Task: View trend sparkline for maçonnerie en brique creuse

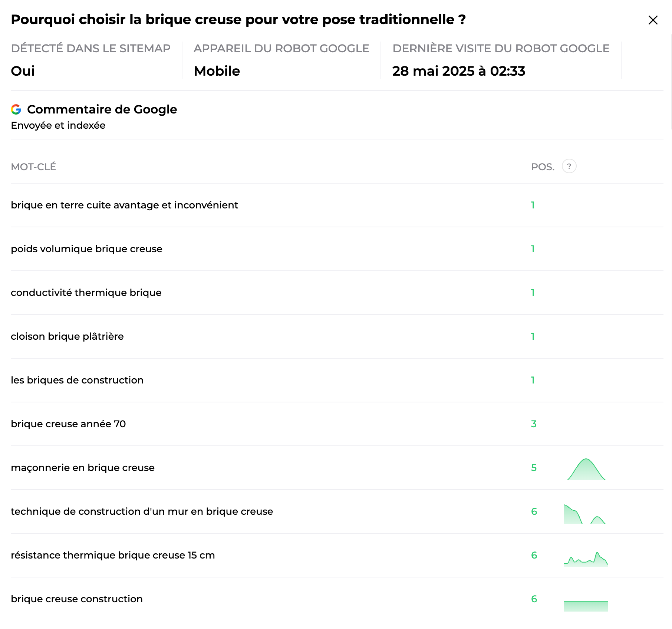Action: [586, 469]
